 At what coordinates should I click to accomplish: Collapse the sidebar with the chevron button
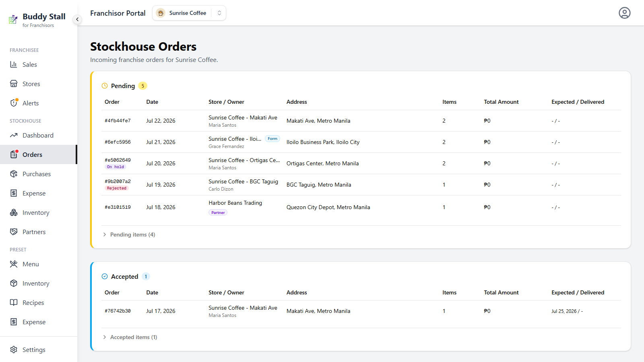click(x=77, y=19)
